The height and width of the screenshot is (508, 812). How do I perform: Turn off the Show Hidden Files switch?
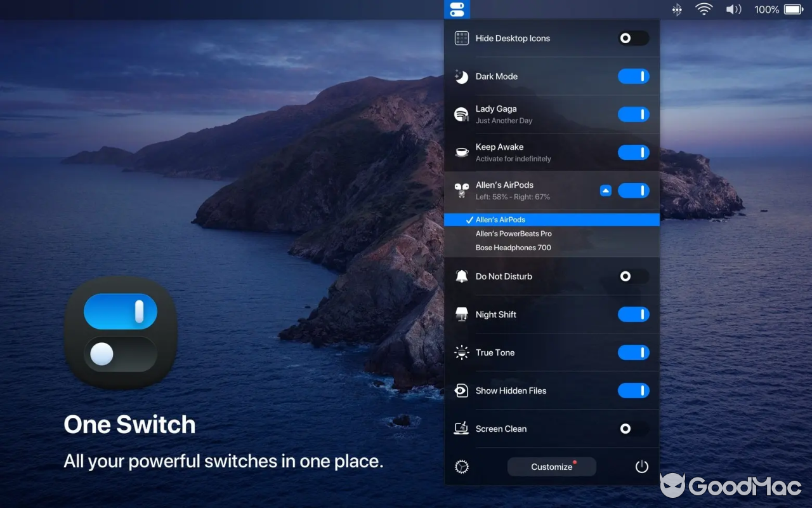[x=633, y=391]
